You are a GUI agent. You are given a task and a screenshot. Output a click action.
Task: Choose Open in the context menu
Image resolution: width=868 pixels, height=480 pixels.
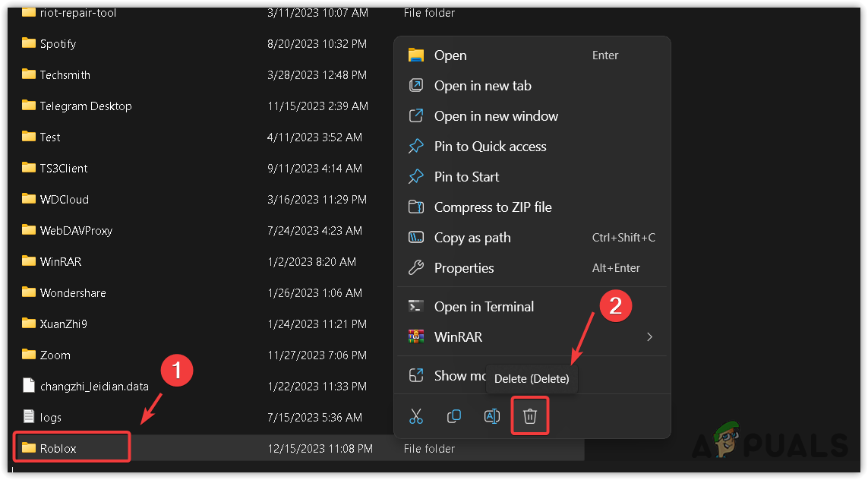pyautogui.click(x=450, y=55)
